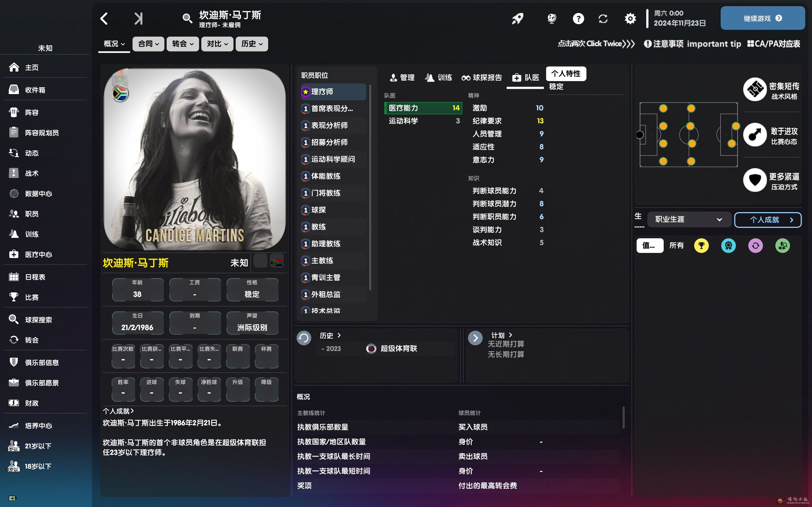The image size is (812, 507).
Task: Select purple transfer filter icon
Action: coord(755,245)
